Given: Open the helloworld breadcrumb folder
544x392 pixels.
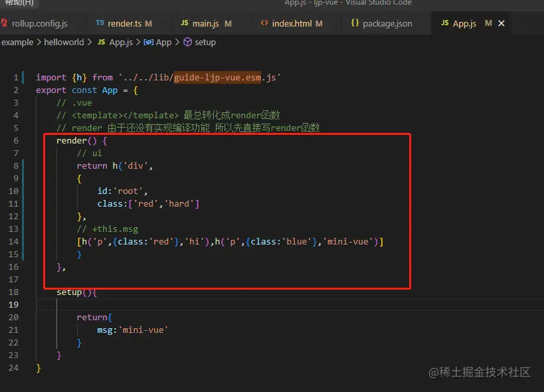Looking at the screenshot, I should (64, 43).
